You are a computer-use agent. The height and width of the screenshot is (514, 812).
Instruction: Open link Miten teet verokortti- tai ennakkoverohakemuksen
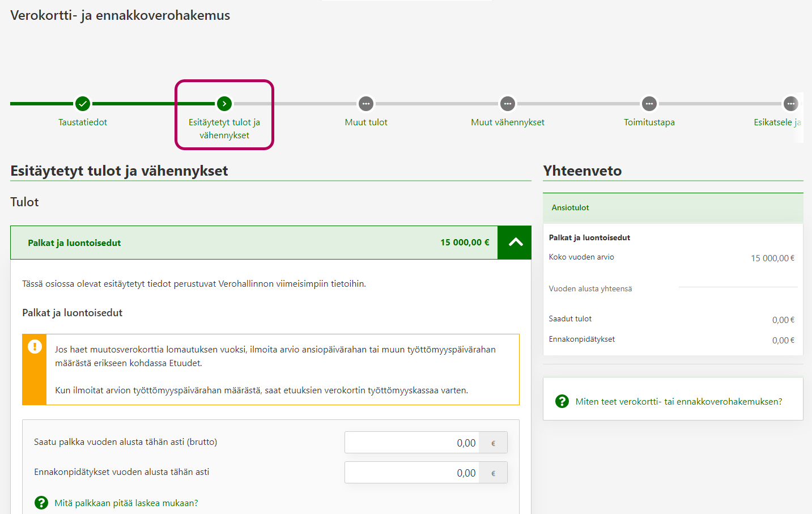tap(679, 402)
